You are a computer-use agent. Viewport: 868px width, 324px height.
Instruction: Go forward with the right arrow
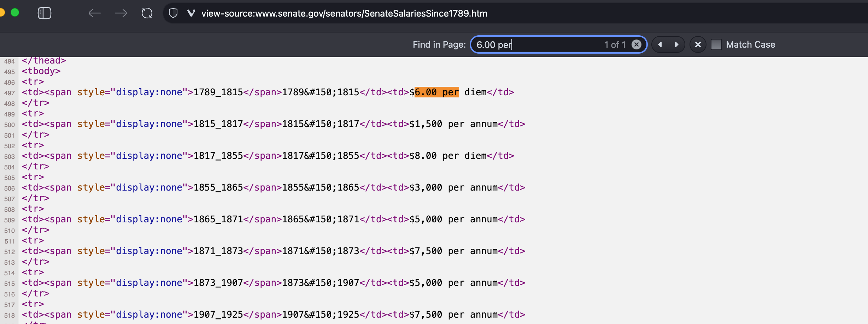tap(121, 13)
